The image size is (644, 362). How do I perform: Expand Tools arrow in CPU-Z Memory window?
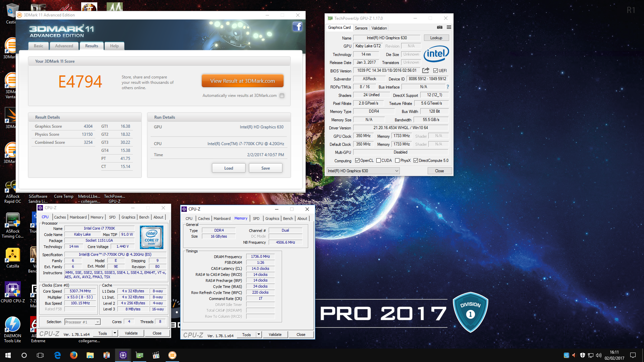pos(259,335)
